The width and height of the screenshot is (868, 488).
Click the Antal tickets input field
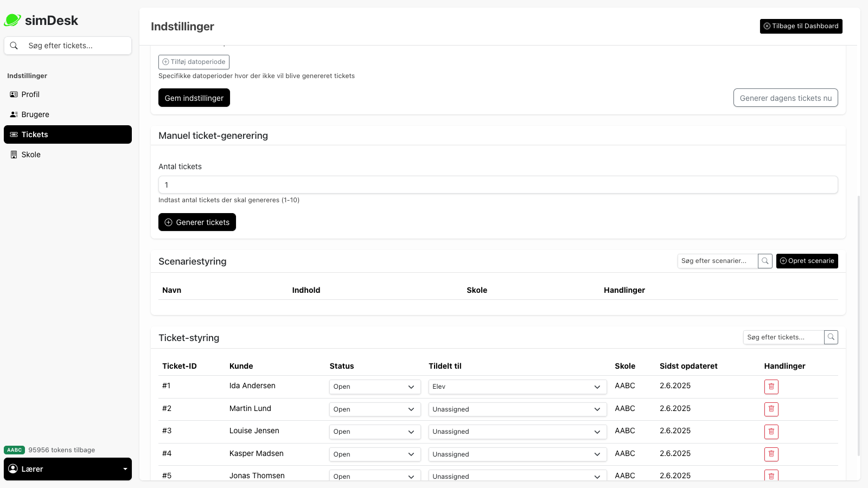(498, 185)
